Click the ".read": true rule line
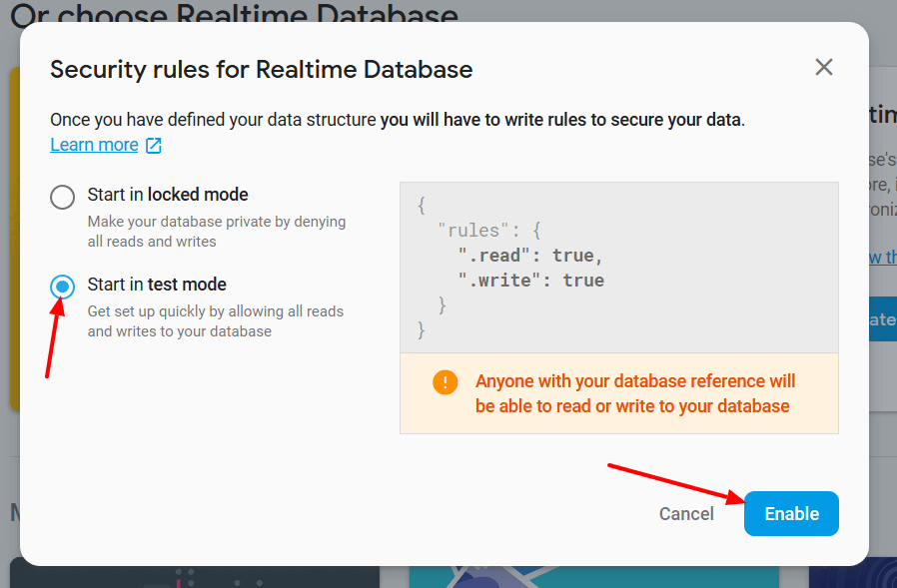The image size is (897, 588). pyautogui.click(x=530, y=256)
